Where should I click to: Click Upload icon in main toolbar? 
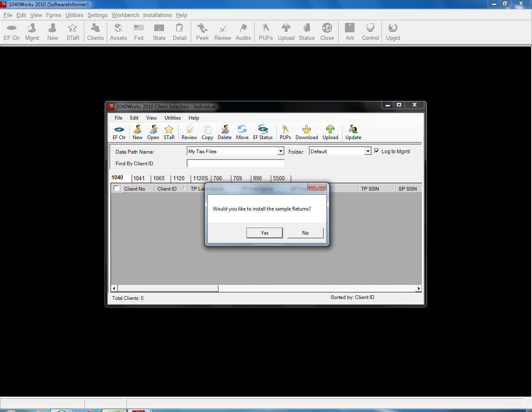point(286,32)
